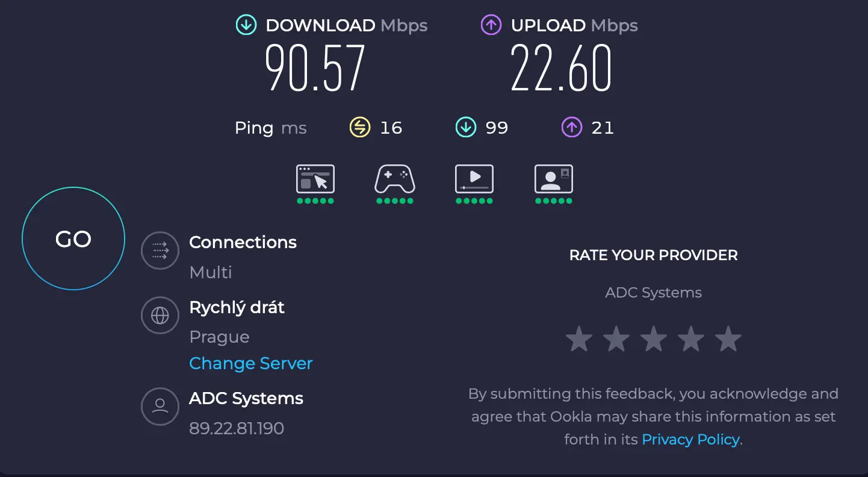
Task: Open the Change Server link
Action: 251,363
